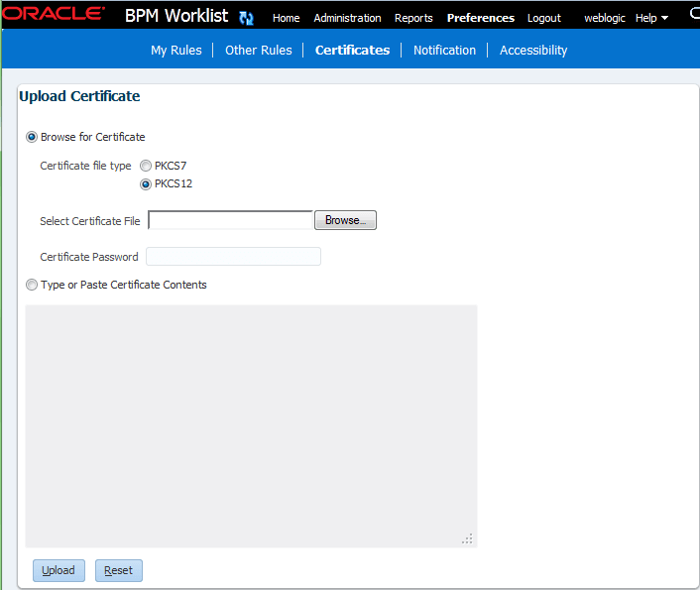The height and width of the screenshot is (590, 700).
Task: Click the Browse... file button
Action: 345,220
